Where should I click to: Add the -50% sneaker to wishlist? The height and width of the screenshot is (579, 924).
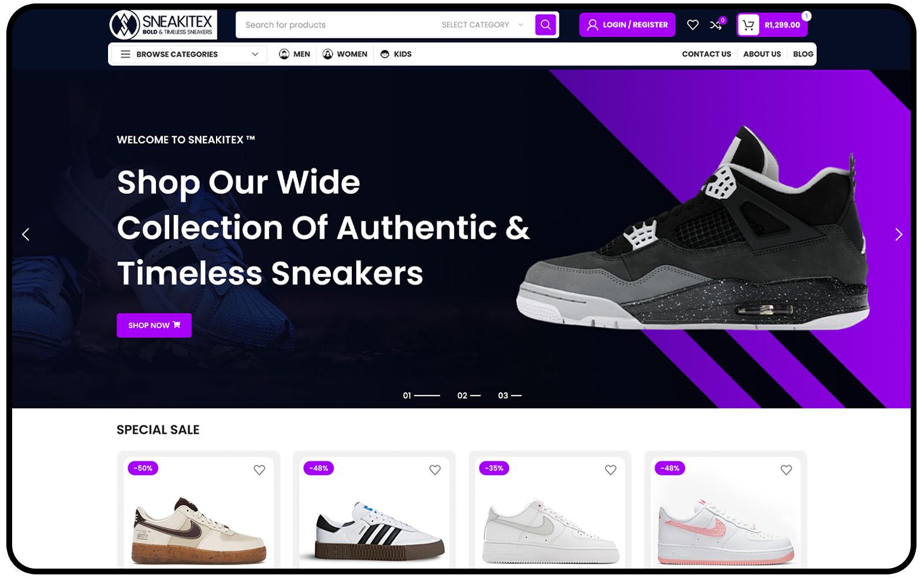259,470
